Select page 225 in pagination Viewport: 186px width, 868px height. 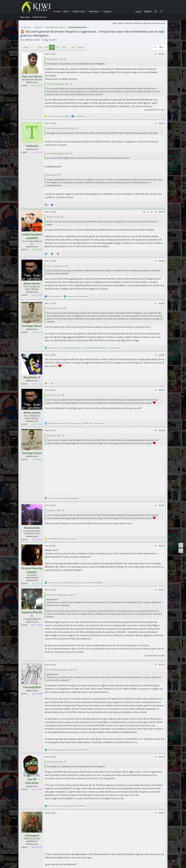(x=46, y=47)
